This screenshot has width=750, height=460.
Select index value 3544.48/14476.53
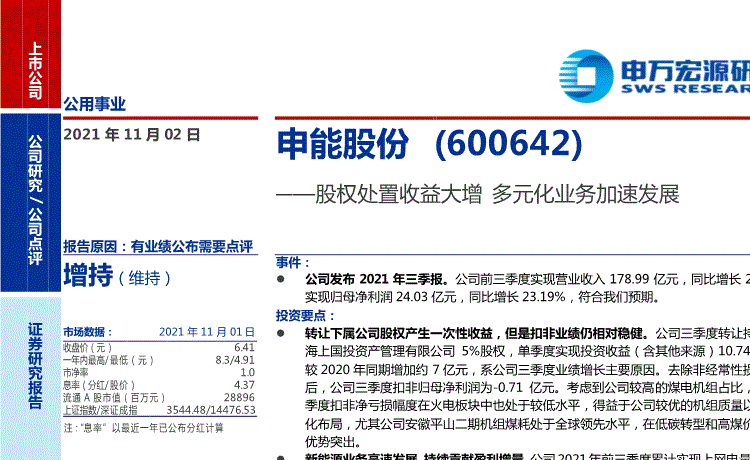pos(211,410)
